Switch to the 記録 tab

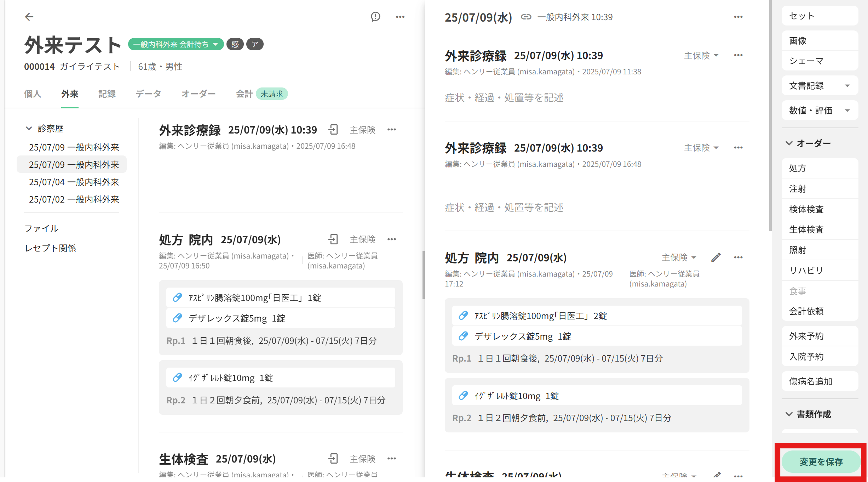(x=107, y=94)
